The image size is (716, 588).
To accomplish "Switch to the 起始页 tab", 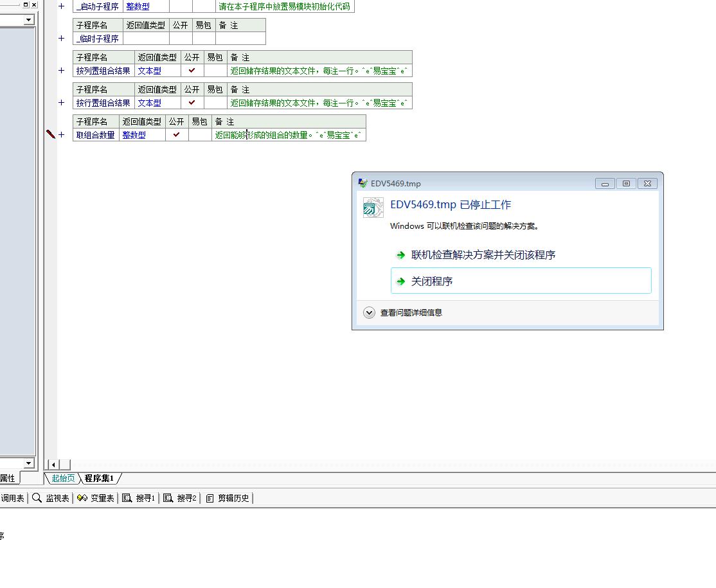I will click(63, 479).
